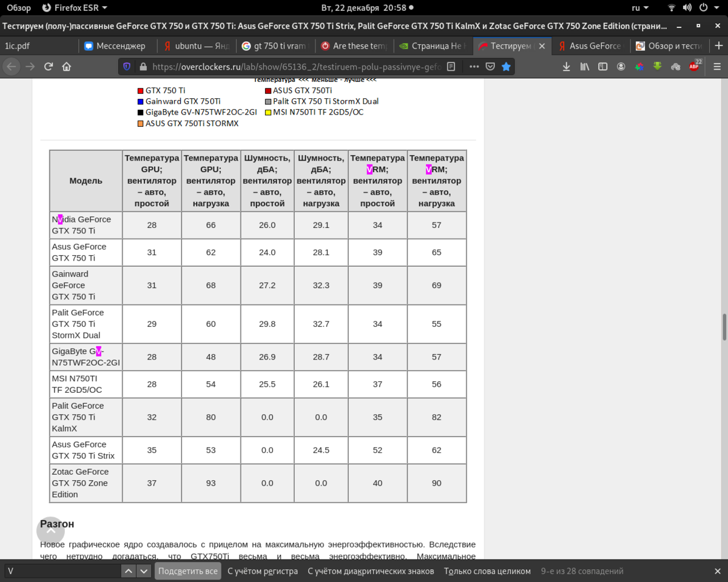This screenshot has width=728, height=582.
Task: Click the multicolor extension icon in toolbar
Action: 639,67
